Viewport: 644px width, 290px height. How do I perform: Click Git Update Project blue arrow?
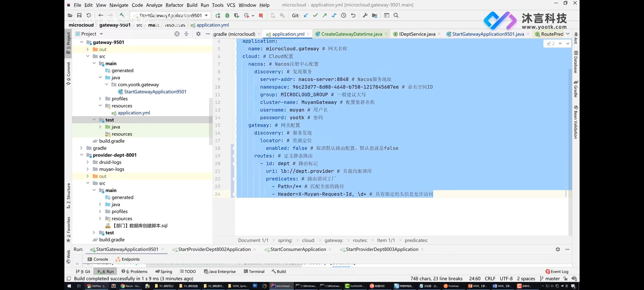(306, 15)
